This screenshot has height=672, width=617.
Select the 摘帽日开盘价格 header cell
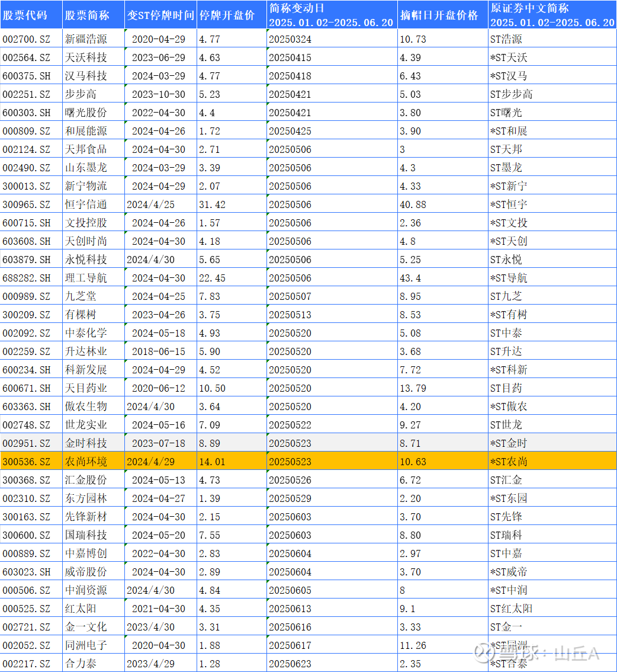[443, 15]
